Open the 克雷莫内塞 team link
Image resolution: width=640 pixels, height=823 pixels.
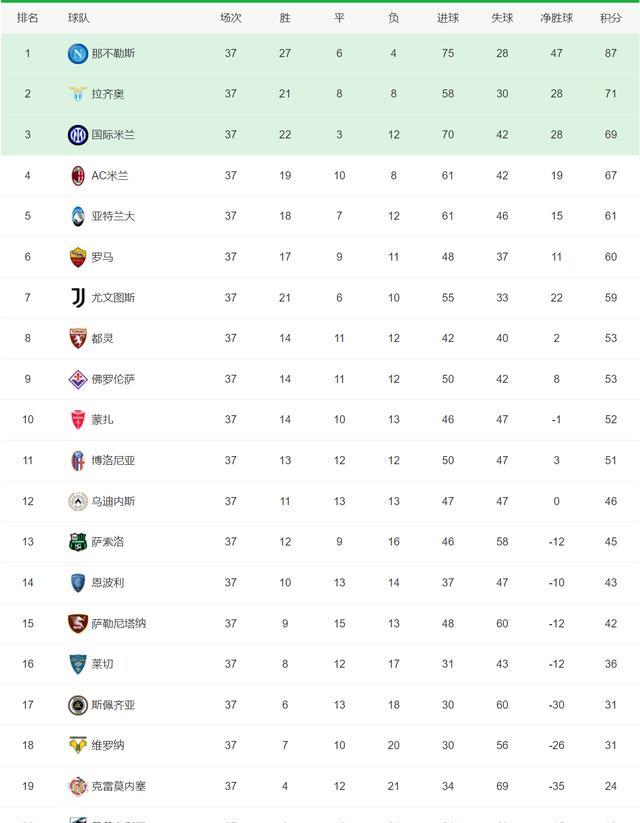(119, 786)
